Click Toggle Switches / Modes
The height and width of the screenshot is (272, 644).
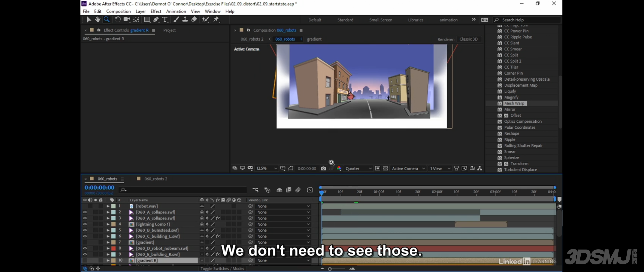pyautogui.click(x=222, y=268)
